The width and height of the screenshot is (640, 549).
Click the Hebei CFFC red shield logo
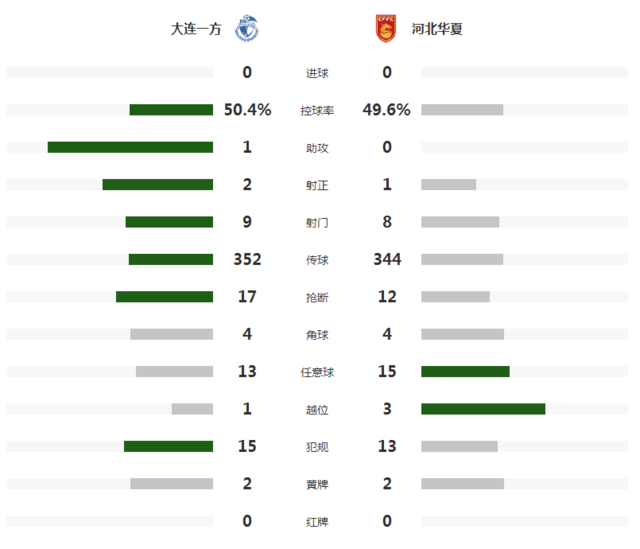(x=386, y=29)
